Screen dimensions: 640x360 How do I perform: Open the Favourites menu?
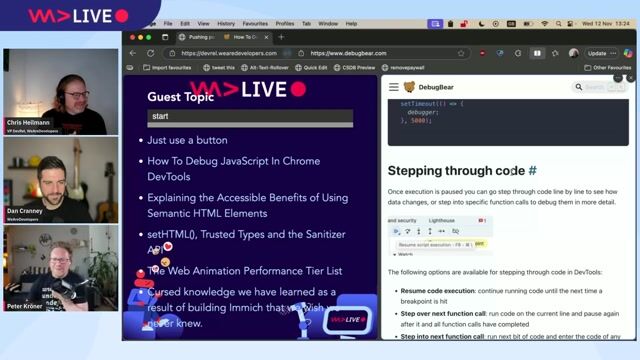click(x=255, y=24)
